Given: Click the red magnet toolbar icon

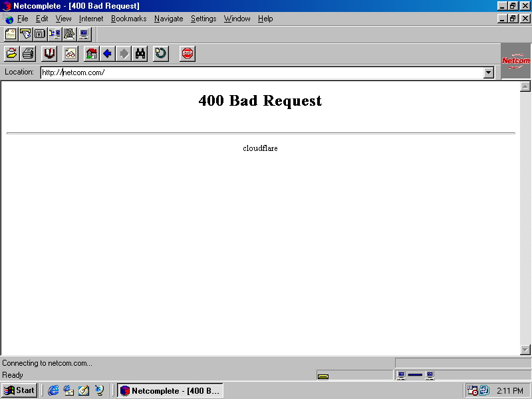Looking at the screenshot, I should [x=49, y=53].
